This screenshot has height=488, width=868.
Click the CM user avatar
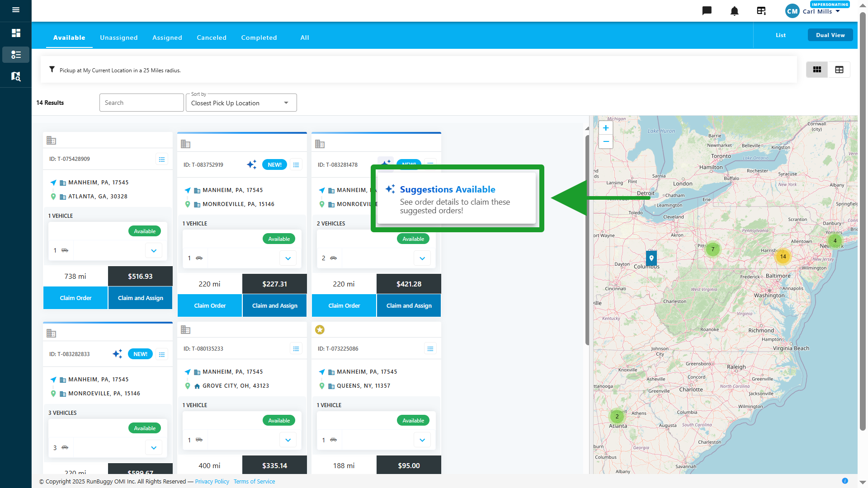pyautogui.click(x=792, y=11)
